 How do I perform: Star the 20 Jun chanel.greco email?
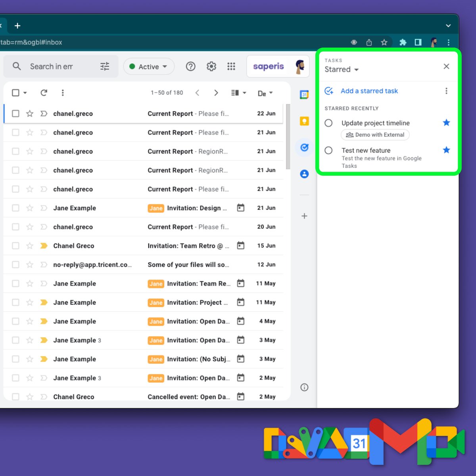30,226
